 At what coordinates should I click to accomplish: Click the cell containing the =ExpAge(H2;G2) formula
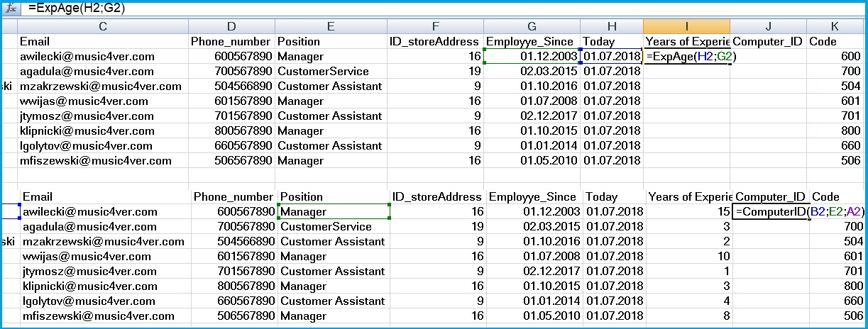pos(686,56)
